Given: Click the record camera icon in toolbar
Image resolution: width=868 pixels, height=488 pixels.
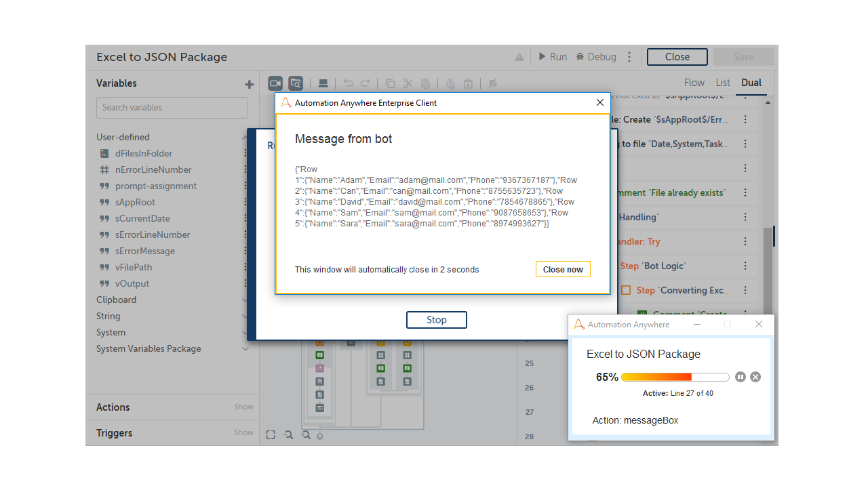Looking at the screenshot, I should (275, 83).
